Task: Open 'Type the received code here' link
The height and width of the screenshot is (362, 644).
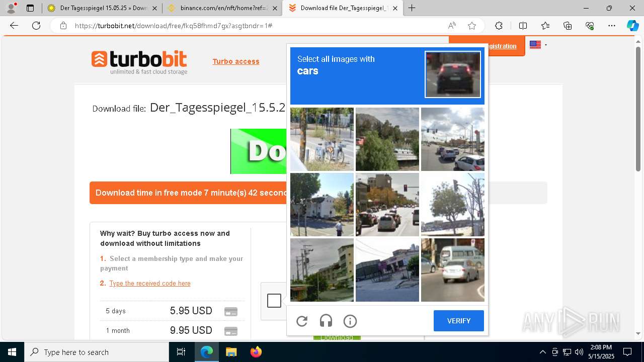Action: click(x=150, y=284)
